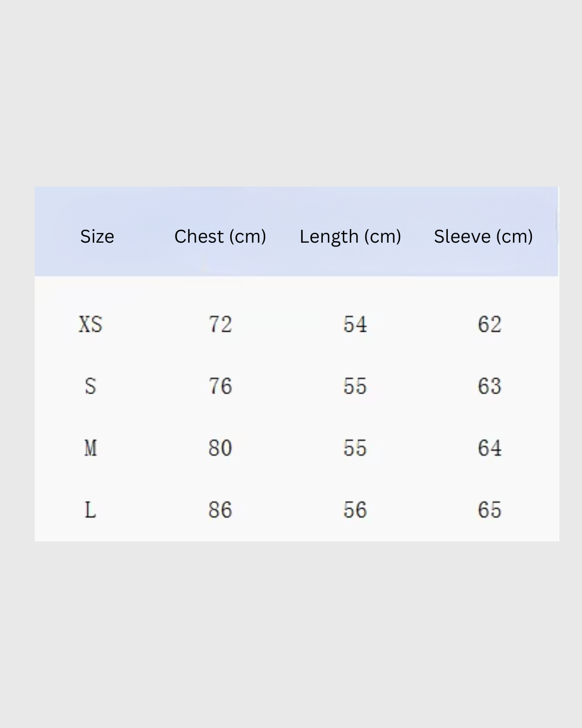Click length value 54 for XS
Image resolution: width=582 pixels, height=728 pixels.
click(355, 325)
